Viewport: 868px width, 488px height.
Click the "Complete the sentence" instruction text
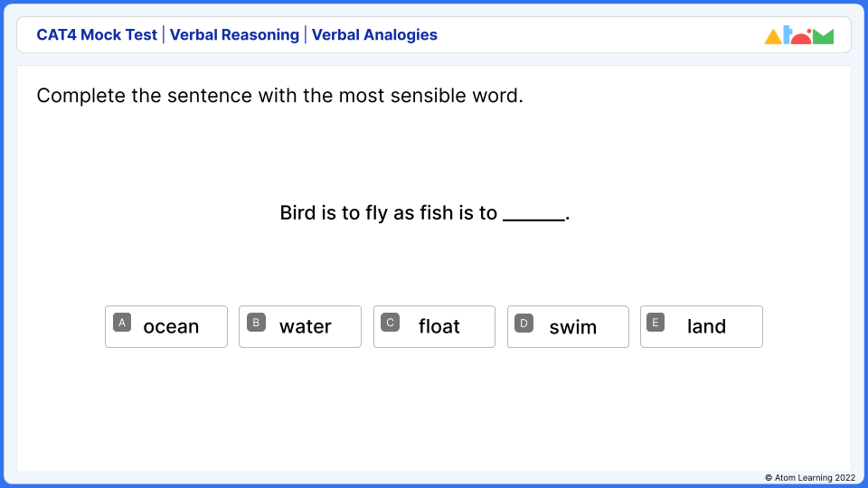(279, 96)
